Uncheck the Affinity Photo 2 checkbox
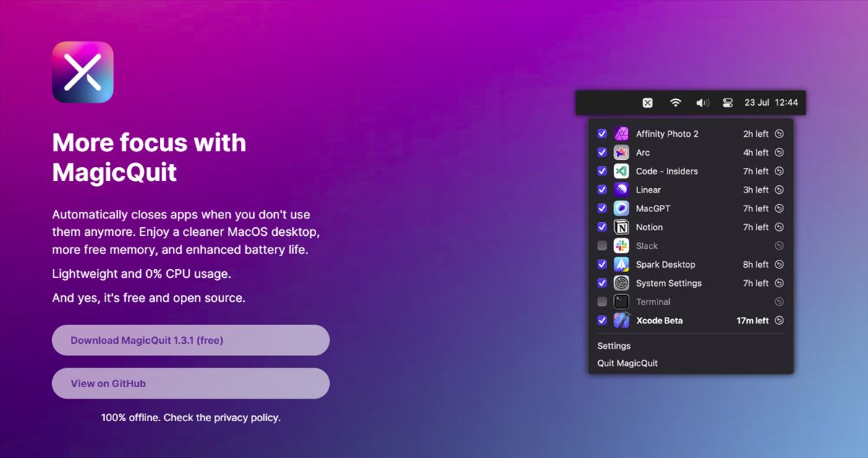The height and width of the screenshot is (458, 868). (602, 134)
